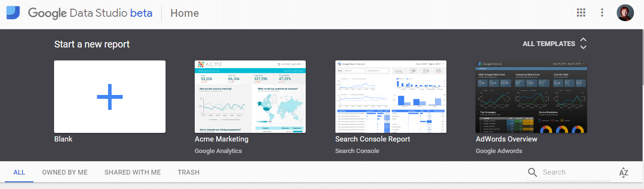Click the AdWords Overview title text
The image size is (644, 189).
507,139
